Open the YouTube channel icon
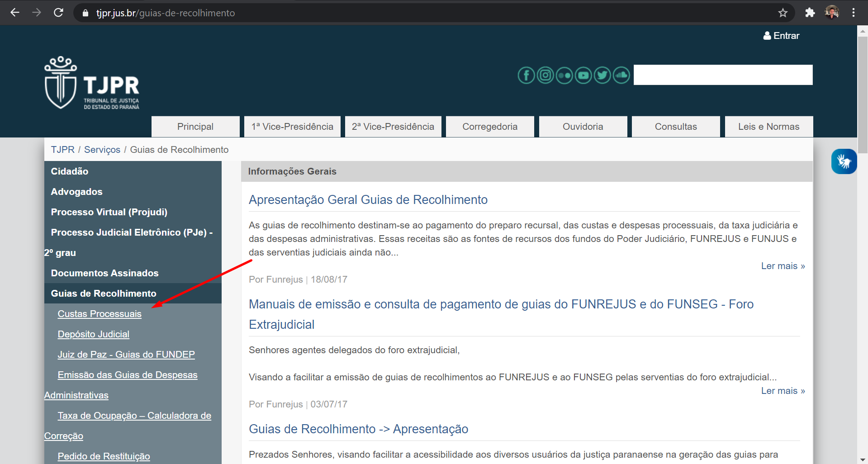 point(583,75)
